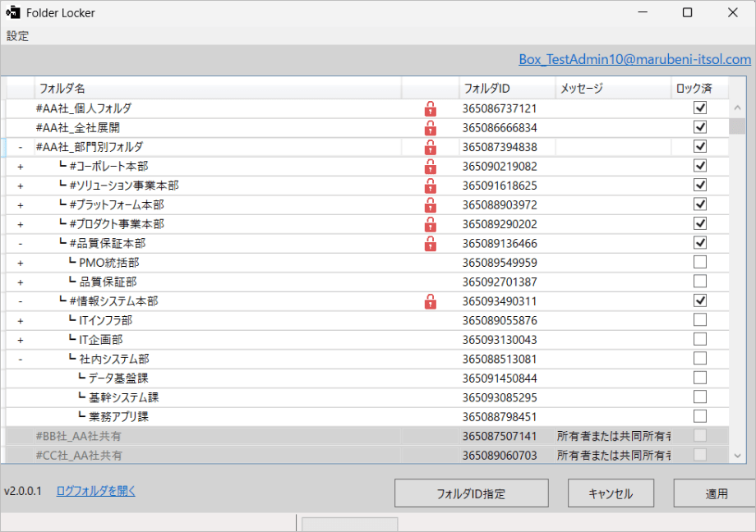Click the Folder Locker app icon in title bar
Viewport: 756px width, 532px height.
(13, 13)
